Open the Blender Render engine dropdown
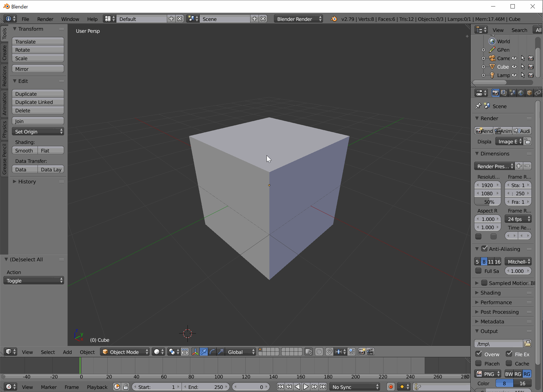 coord(299,19)
